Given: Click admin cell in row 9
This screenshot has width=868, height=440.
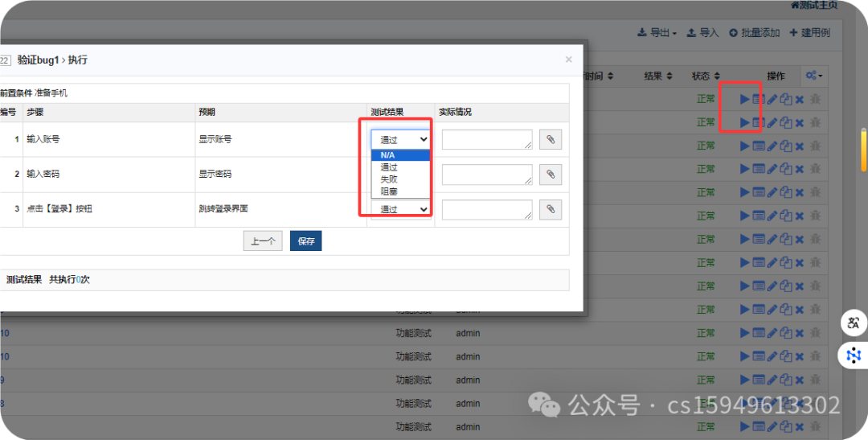Looking at the screenshot, I should coord(468,380).
